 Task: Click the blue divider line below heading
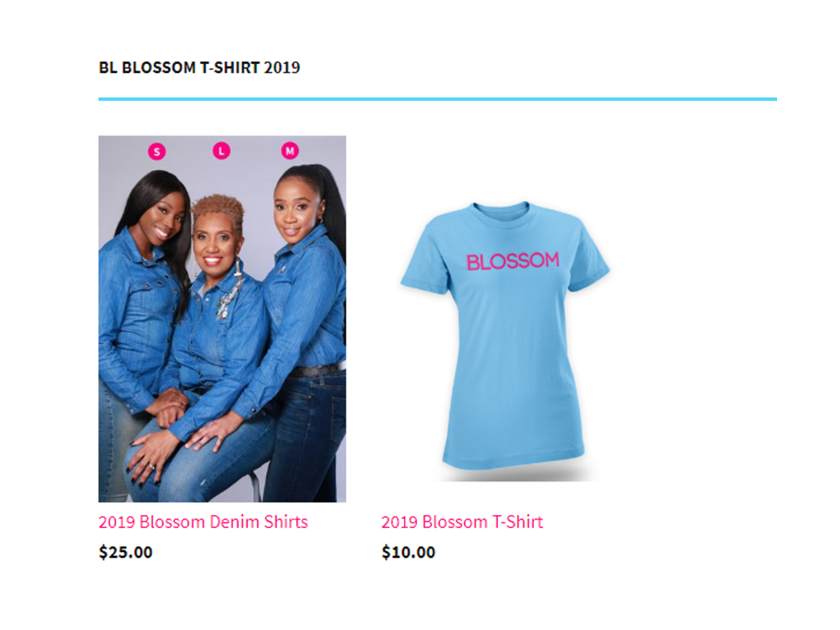[x=437, y=99]
